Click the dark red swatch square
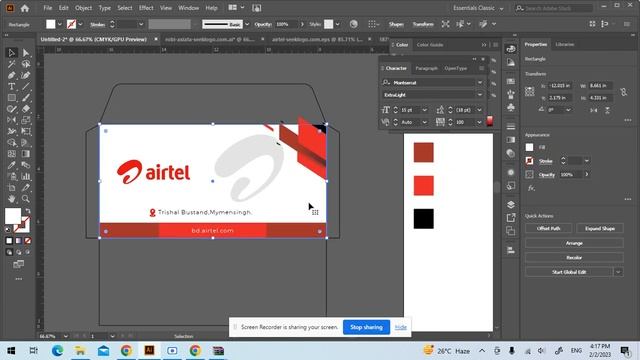This screenshot has width=640, height=360. point(423,153)
